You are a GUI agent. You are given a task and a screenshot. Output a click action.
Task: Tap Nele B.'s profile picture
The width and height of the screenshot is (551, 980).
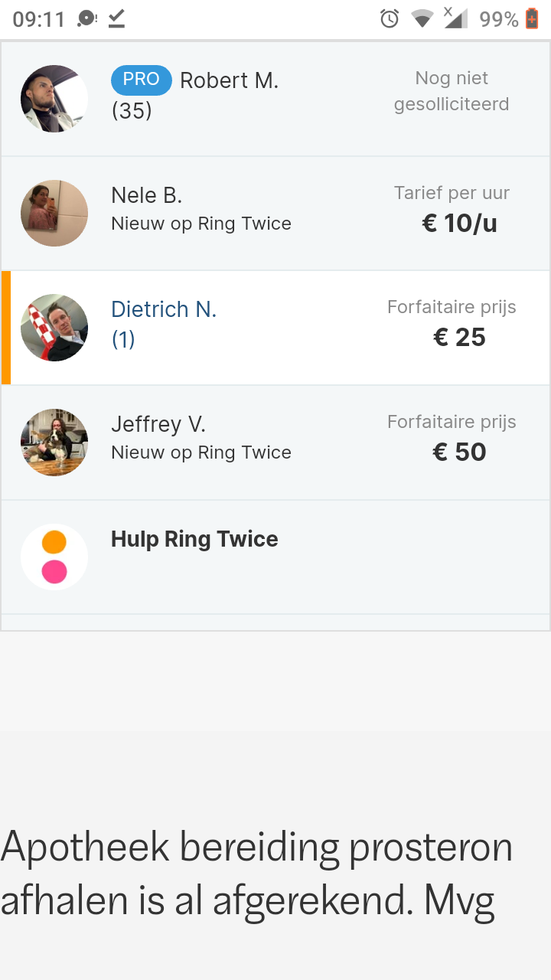[x=54, y=214]
